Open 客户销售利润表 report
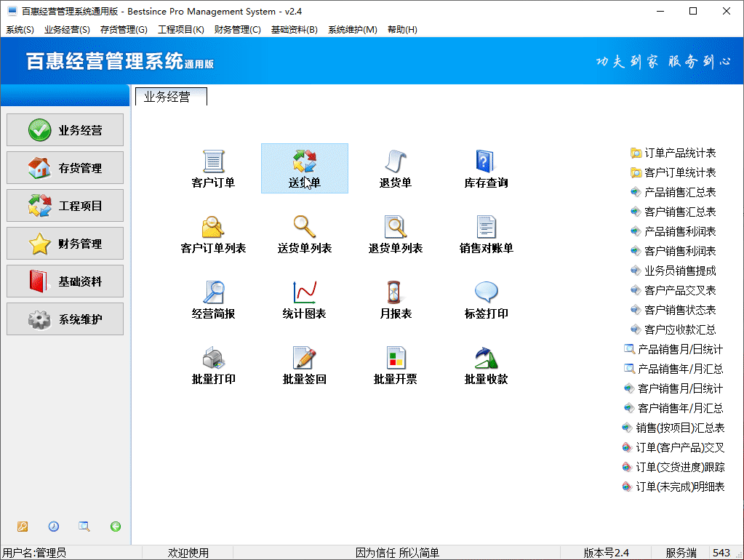This screenshot has height=560, width=744. tap(673, 251)
